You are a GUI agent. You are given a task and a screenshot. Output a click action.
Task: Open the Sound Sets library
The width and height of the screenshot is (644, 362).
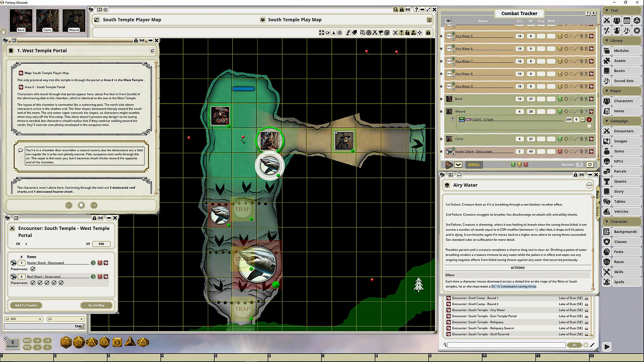click(x=623, y=81)
